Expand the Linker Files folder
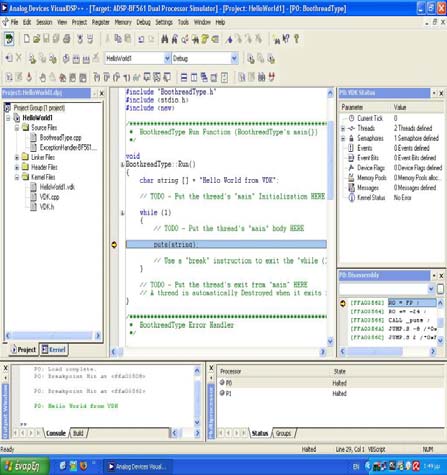Viewport: 447px width, 475px height. point(17,157)
